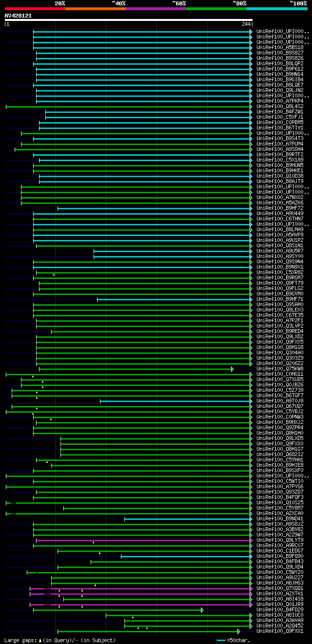Click the green alignment bar for A8IUC0
The height and width of the screenshot is (644, 312).
(x=179, y=615)
